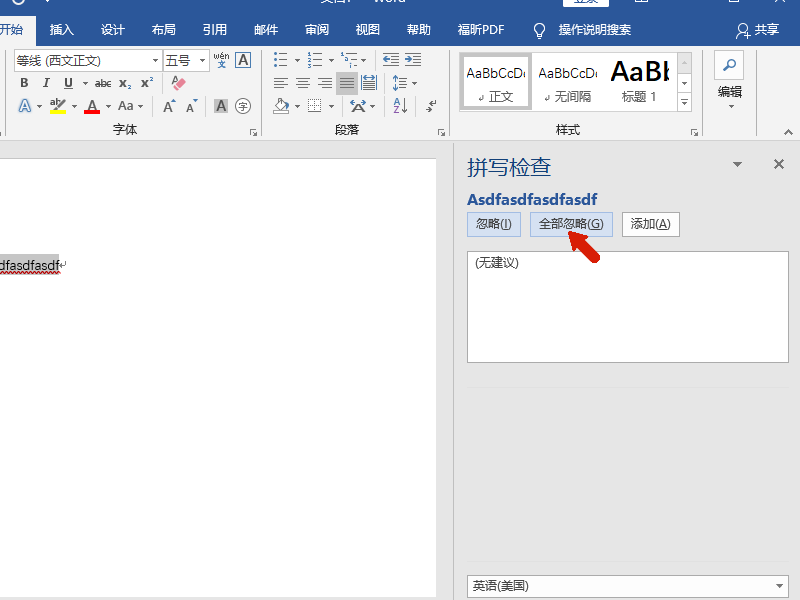The image size is (800, 600).
Task: Click the red font color swatch
Action: tap(92, 107)
